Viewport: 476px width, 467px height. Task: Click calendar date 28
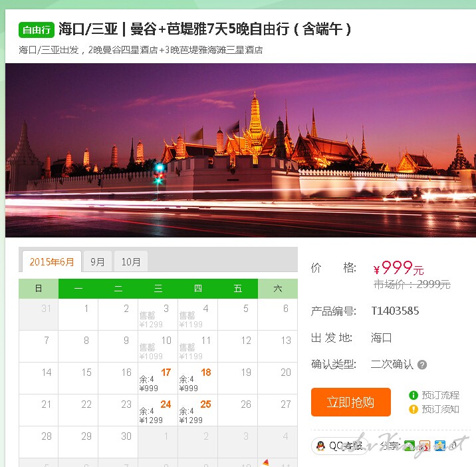pos(39,442)
